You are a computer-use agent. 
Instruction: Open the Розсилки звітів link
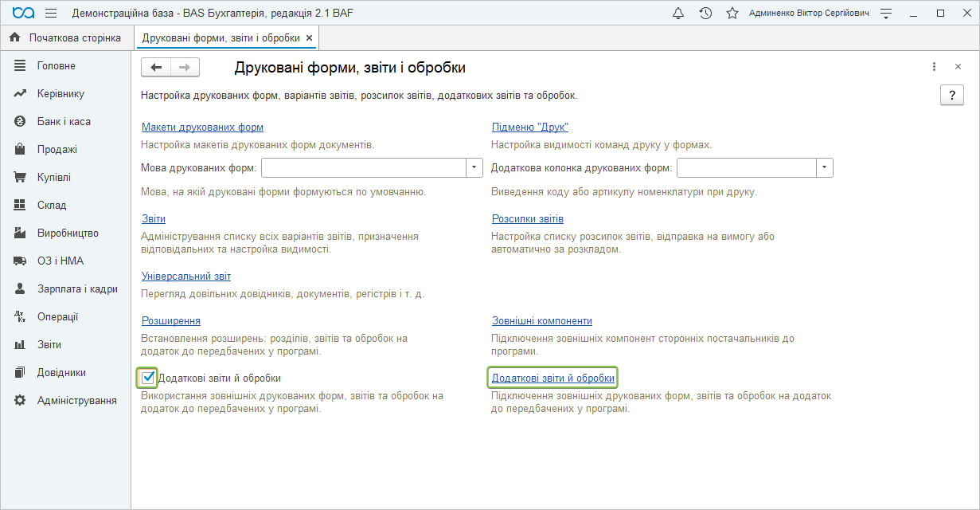click(527, 218)
